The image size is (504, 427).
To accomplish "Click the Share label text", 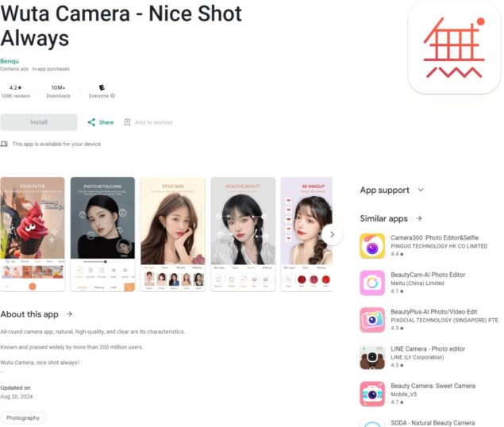I will 106,122.
